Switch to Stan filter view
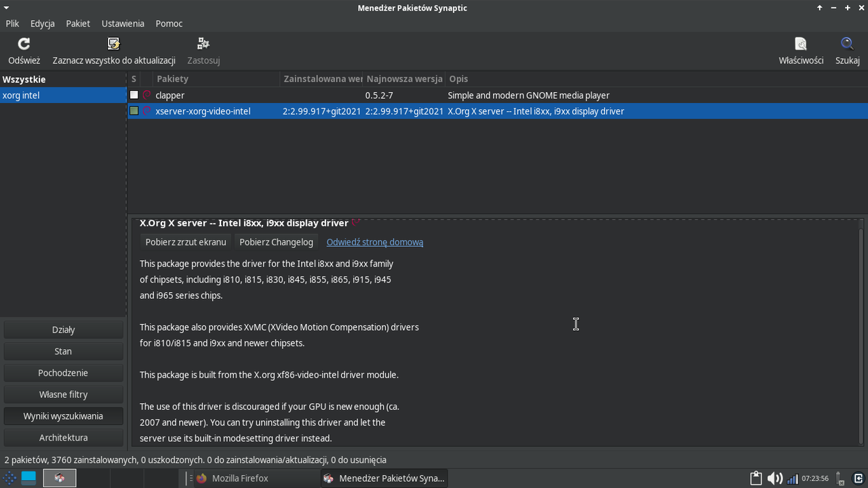Screen dimensions: 868x488 [x=64, y=351]
